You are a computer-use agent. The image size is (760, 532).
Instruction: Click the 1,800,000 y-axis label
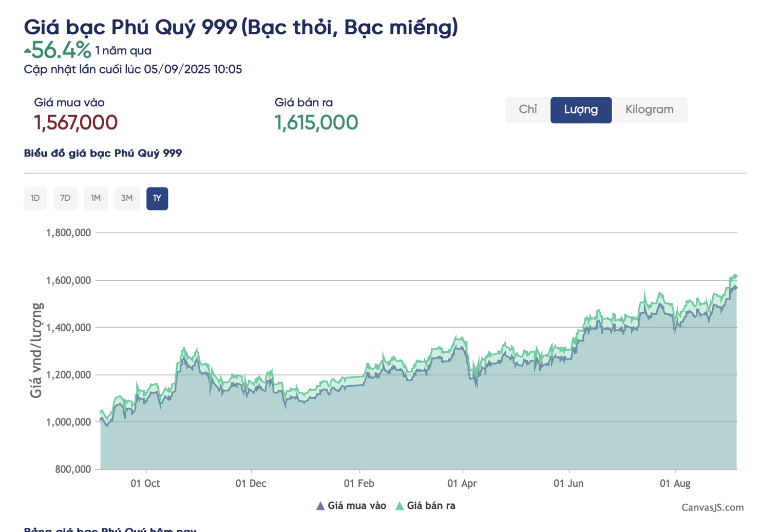(68, 233)
